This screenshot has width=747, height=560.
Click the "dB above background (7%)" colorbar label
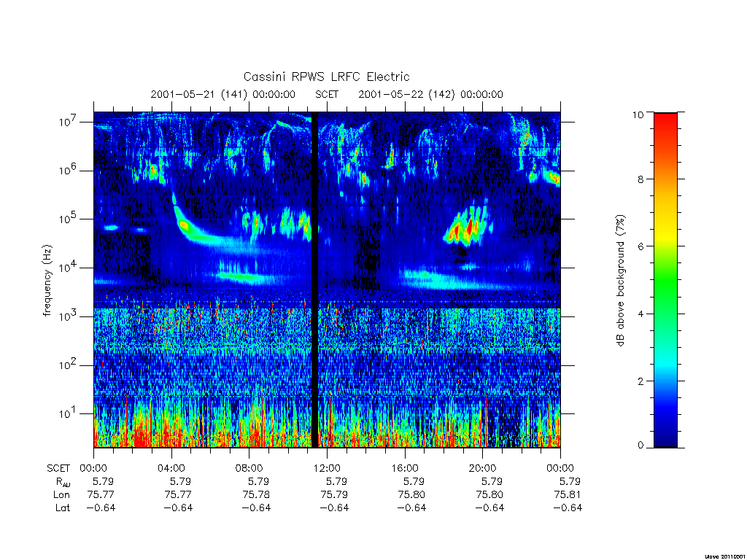pos(620,281)
